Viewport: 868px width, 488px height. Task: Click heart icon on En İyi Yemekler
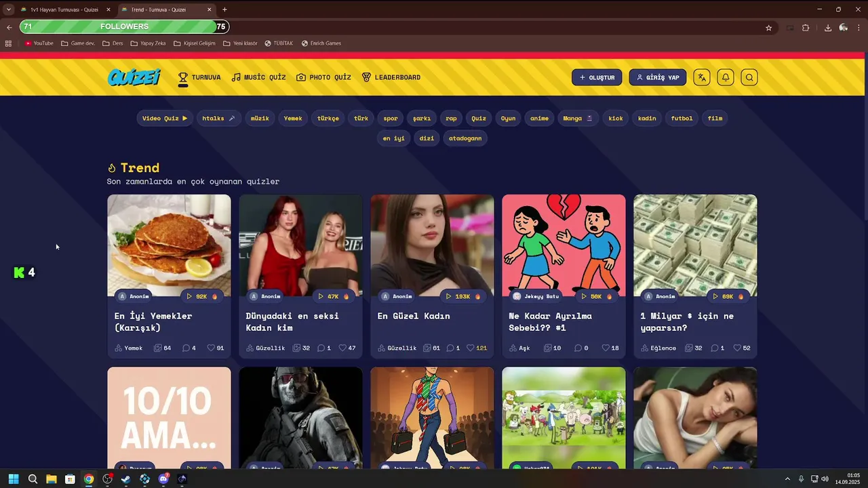pos(211,348)
